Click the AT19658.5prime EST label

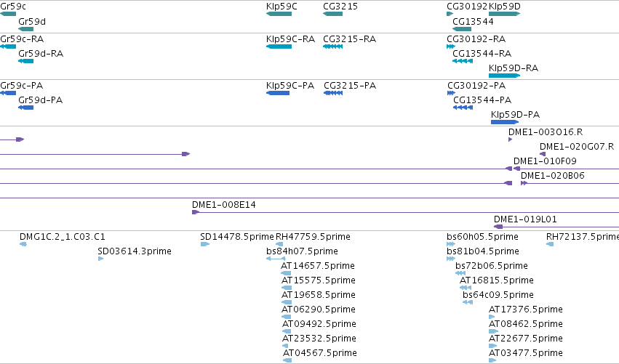tap(319, 296)
